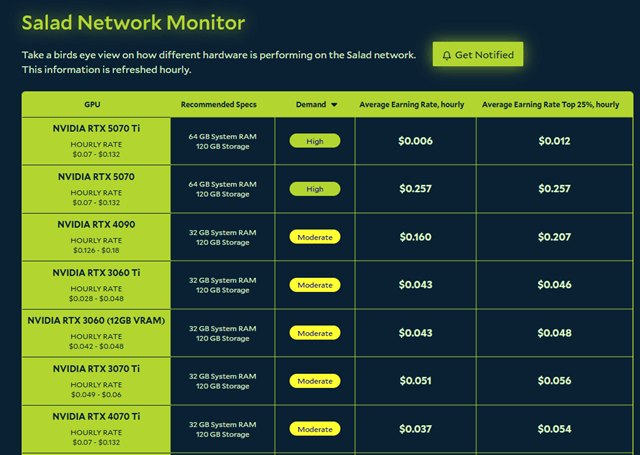Image resolution: width=640 pixels, height=455 pixels.
Task: Click the Recommended Specs column header
Action: click(x=219, y=104)
